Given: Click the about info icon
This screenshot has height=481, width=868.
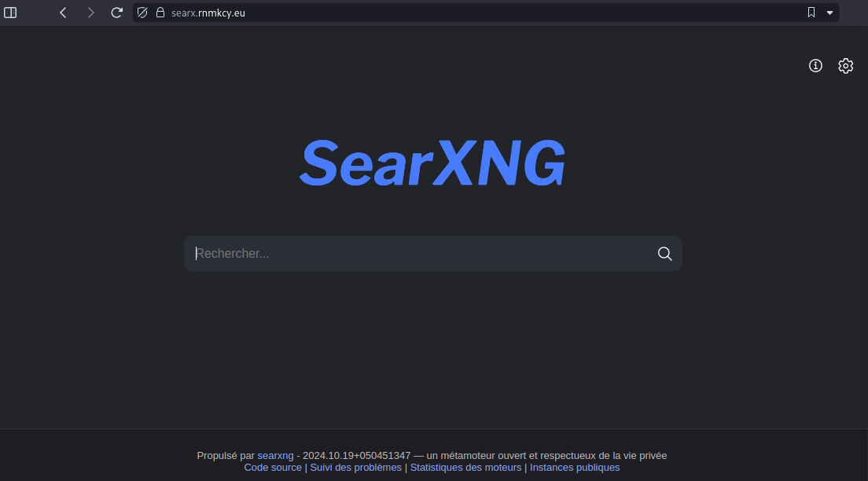Looking at the screenshot, I should coord(815,66).
